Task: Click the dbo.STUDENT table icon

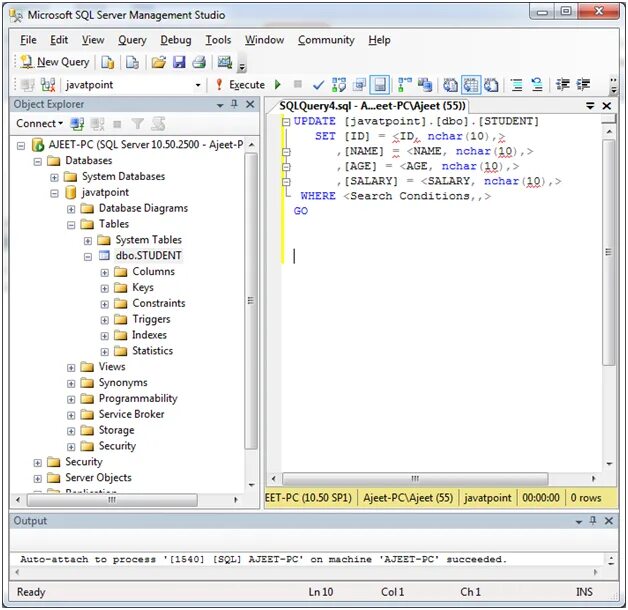Action: pyautogui.click(x=104, y=256)
